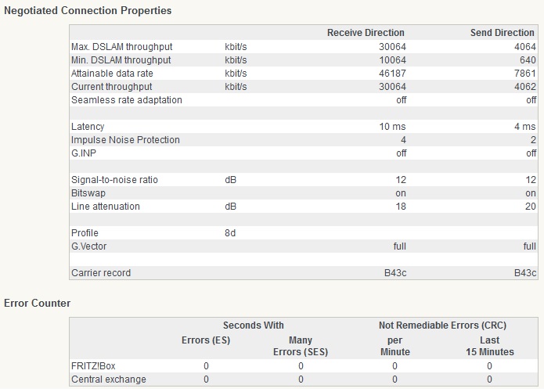The image size is (544, 392).
Task: Select the 8d profile value
Action: coord(232,233)
